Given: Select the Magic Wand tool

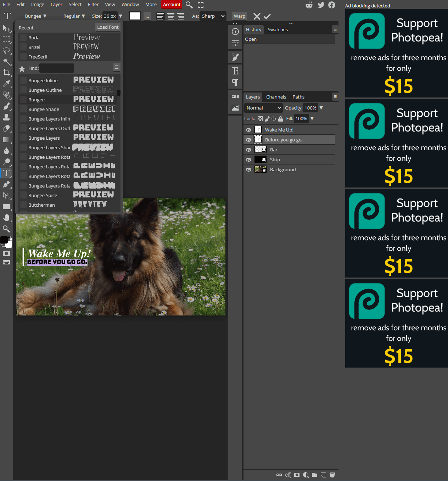Looking at the screenshot, I should tap(6, 61).
